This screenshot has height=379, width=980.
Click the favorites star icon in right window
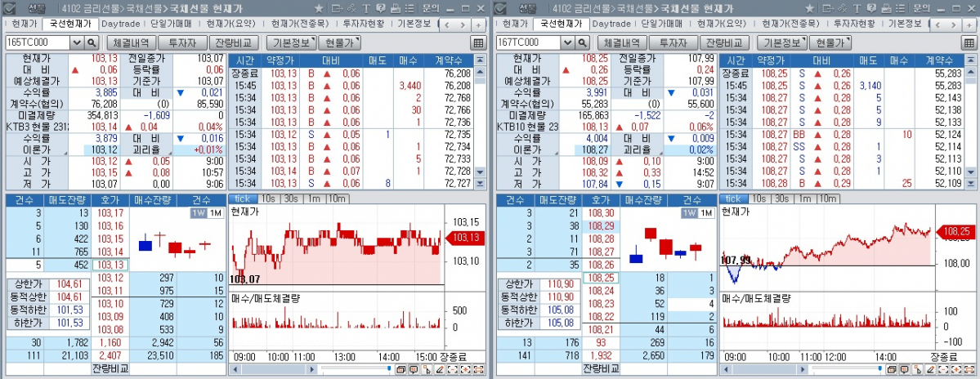[809, 9]
